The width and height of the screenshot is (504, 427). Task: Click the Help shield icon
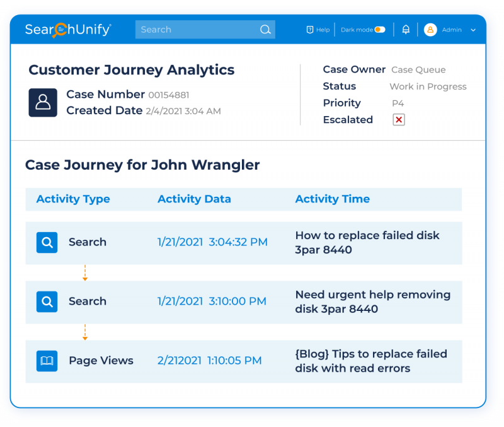pos(309,30)
